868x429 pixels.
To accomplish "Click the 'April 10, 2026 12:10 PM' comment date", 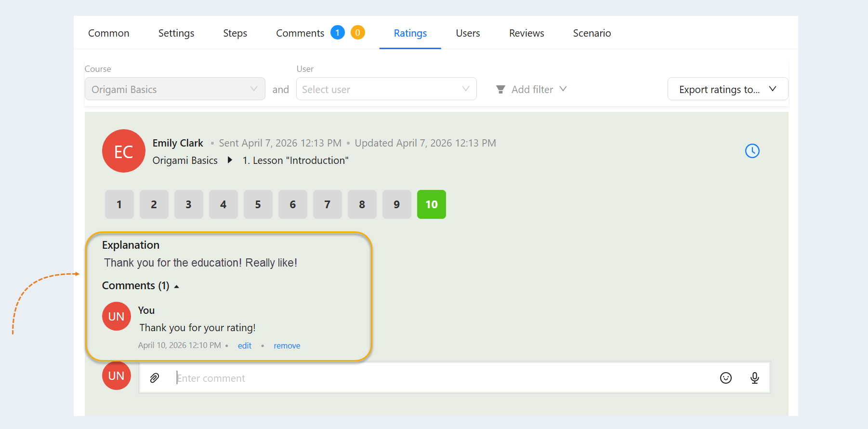I will pyautogui.click(x=180, y=346).
